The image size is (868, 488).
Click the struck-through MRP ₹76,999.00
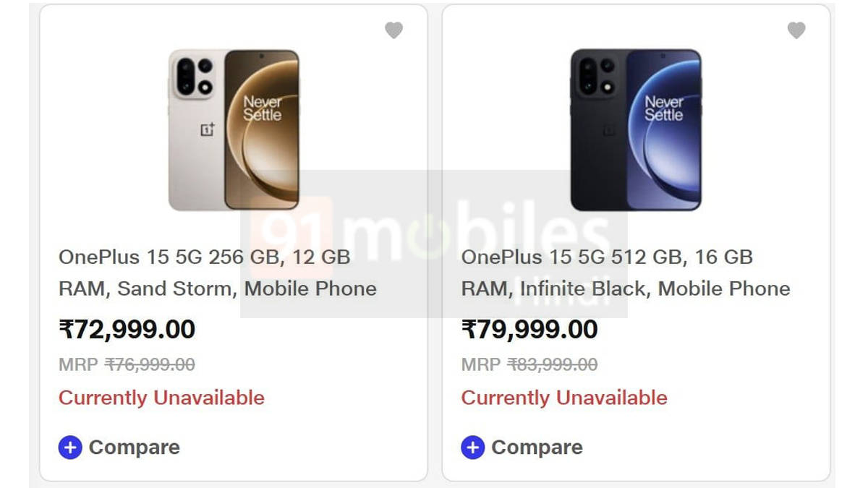coord(150,365)
